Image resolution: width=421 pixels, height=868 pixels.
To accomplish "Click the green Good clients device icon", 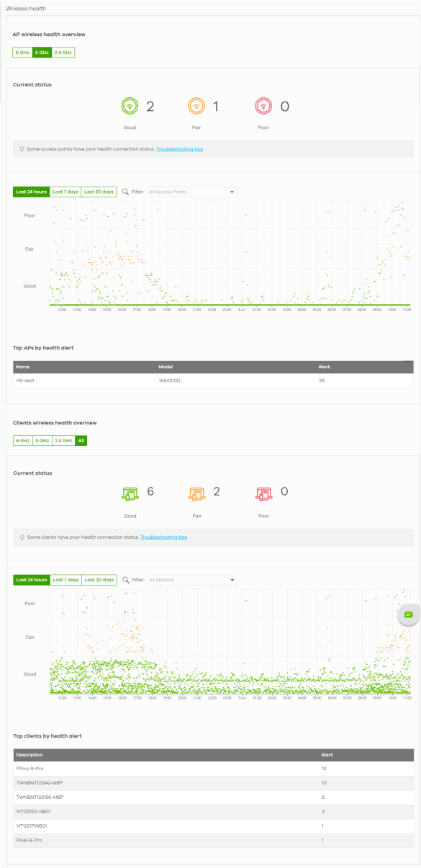I will pyautogui.click(x=130, y=493).
